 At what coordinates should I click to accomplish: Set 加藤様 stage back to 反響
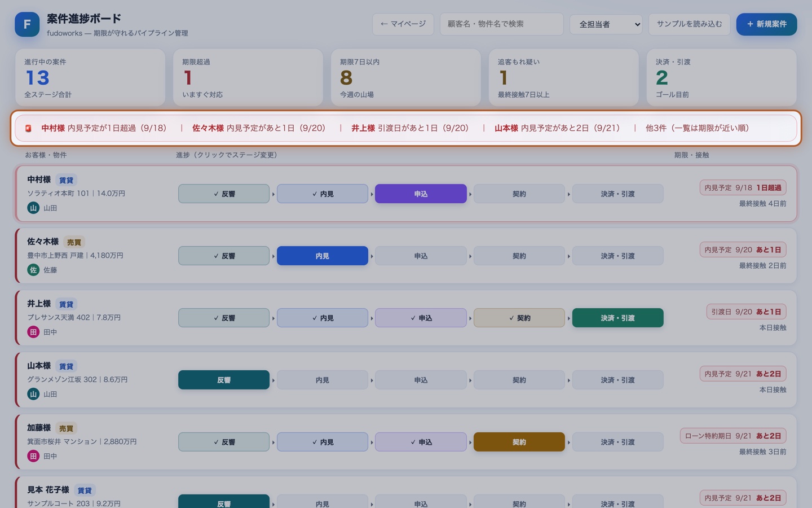224,442
